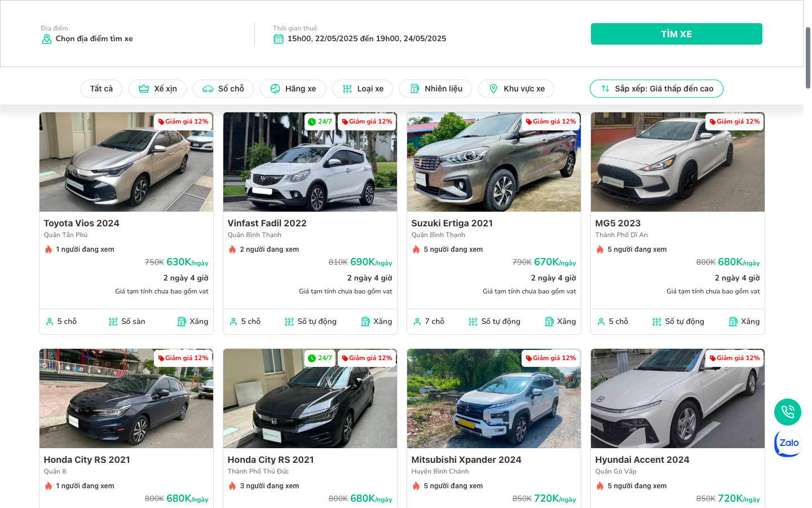Click the fire icon under Suzuki Ertiga

(416, 249)
